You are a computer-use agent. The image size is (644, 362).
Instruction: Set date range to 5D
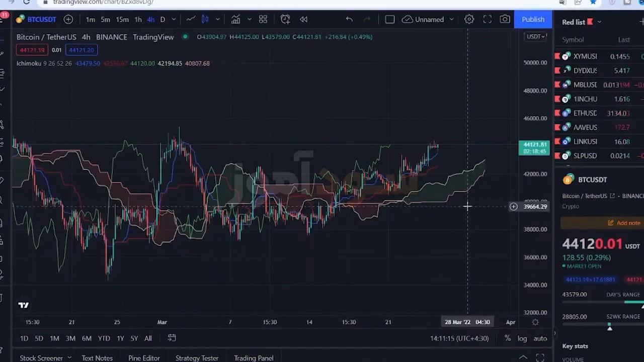[39, 338]
